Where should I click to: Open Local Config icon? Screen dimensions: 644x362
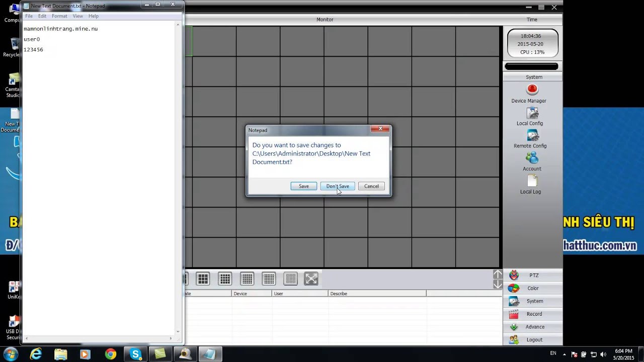point(532,113)
